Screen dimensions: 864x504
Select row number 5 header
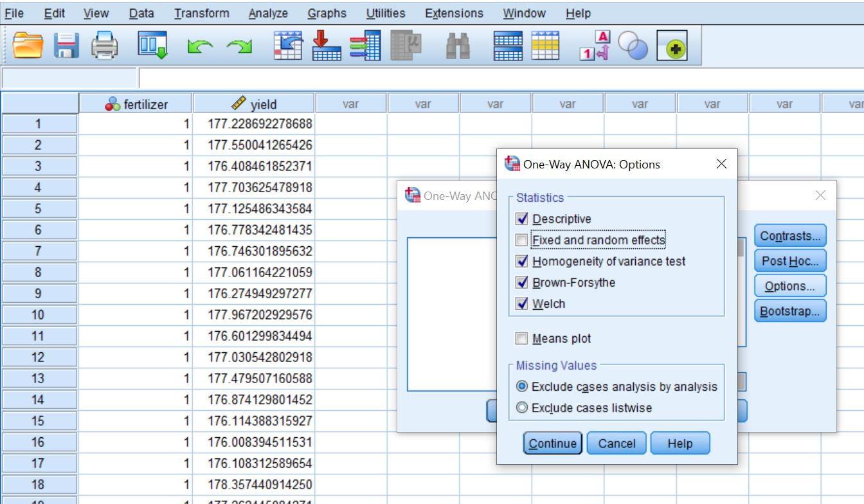click(39, 208)
